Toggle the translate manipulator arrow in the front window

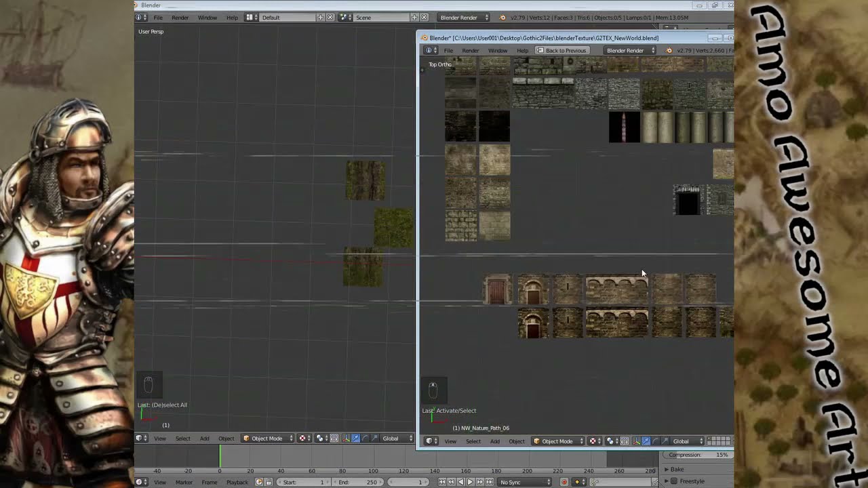646,441
